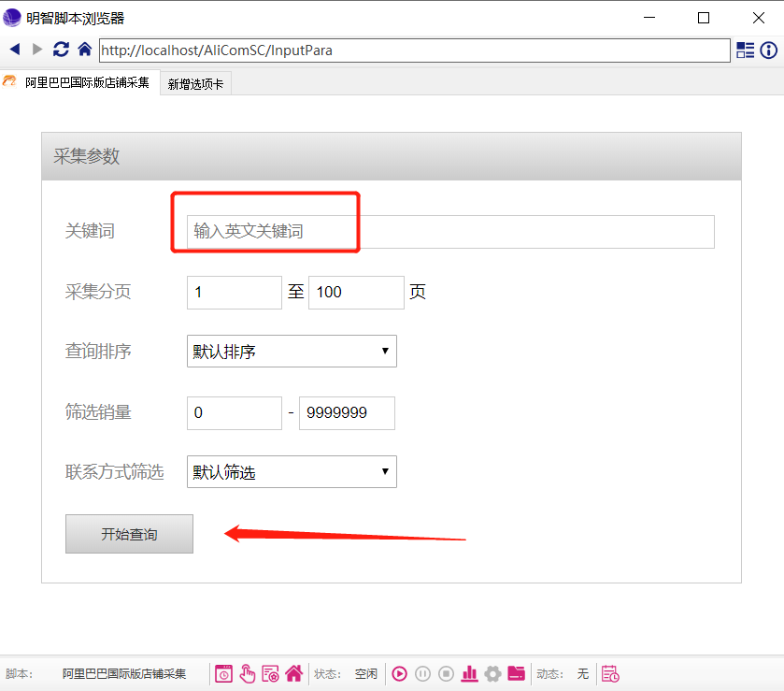The width and height of the screenshot is (784, 691).
Task: Click the end page field showing 100
Action: tap(356, 293)
